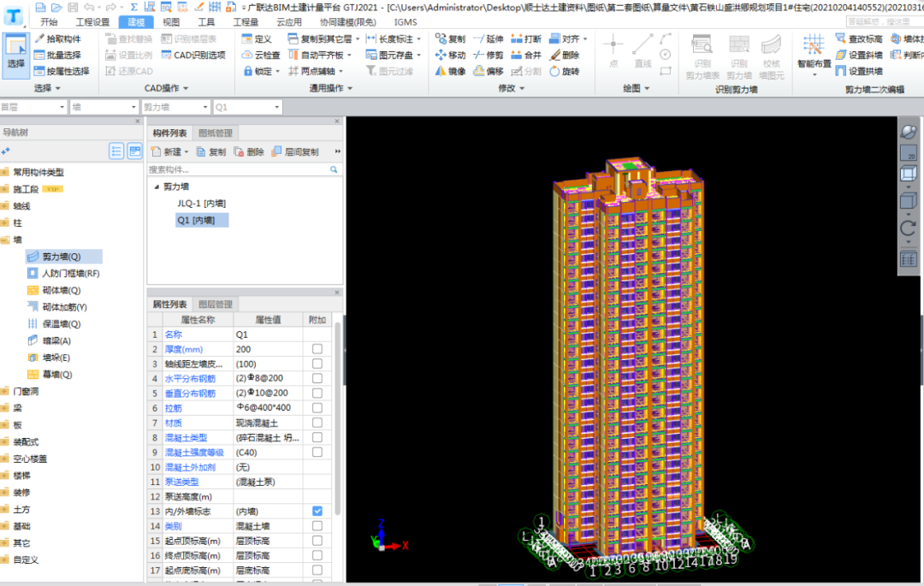Click the 自动平齐板 tool
Viewport: 924px width, 586px height.
320,55
